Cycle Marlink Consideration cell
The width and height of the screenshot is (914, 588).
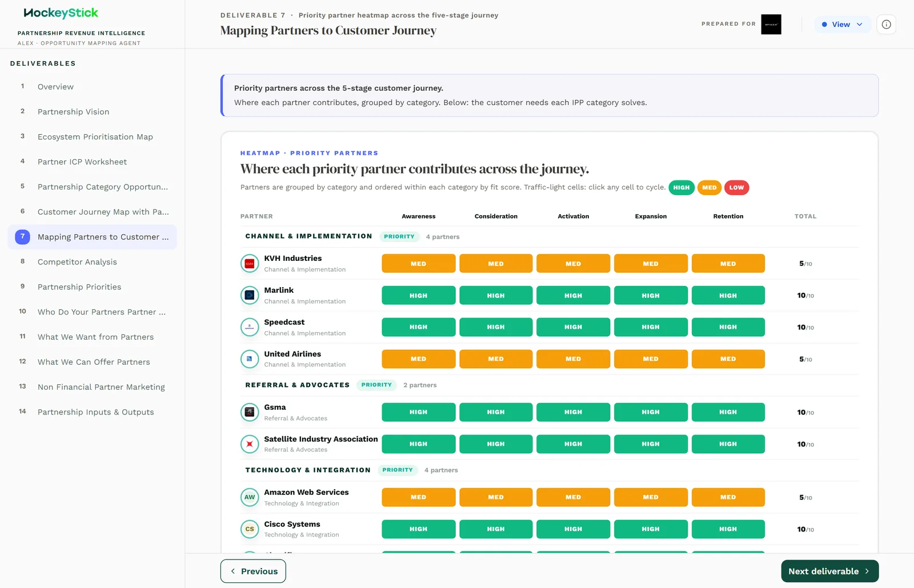[496, 296]
